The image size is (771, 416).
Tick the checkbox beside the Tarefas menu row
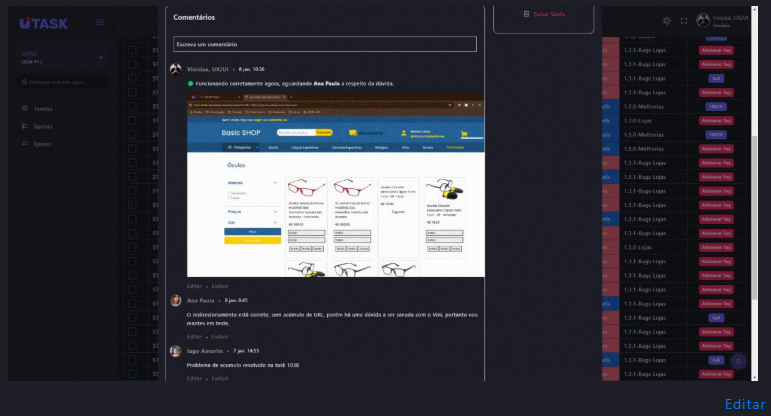coord(131,105)
